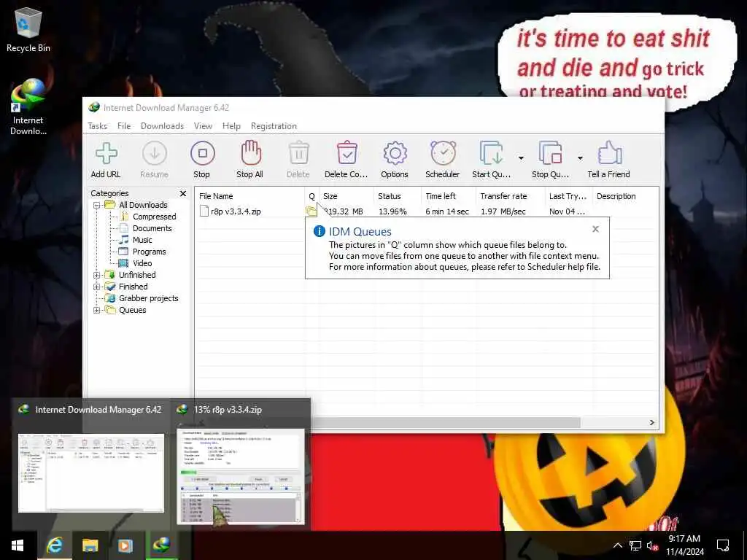This screenshot has height=560, width=747.
Task: Open the Windows Start menu
Action: [18, 545]
